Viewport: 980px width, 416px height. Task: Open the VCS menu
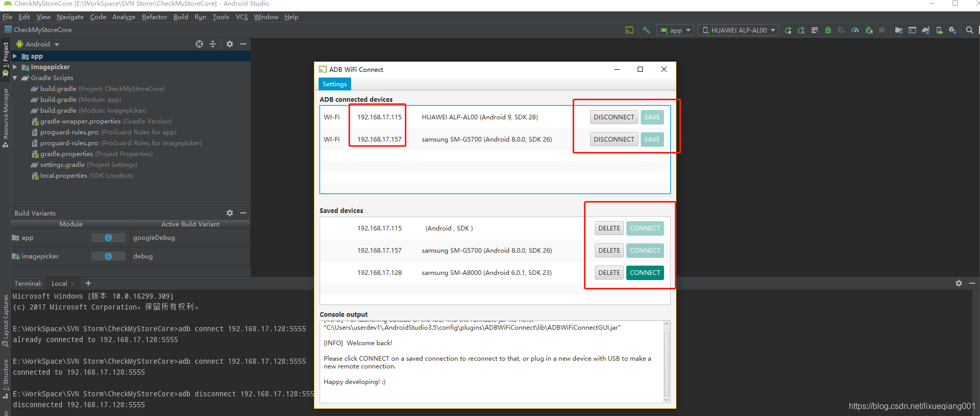pos(242,17)
